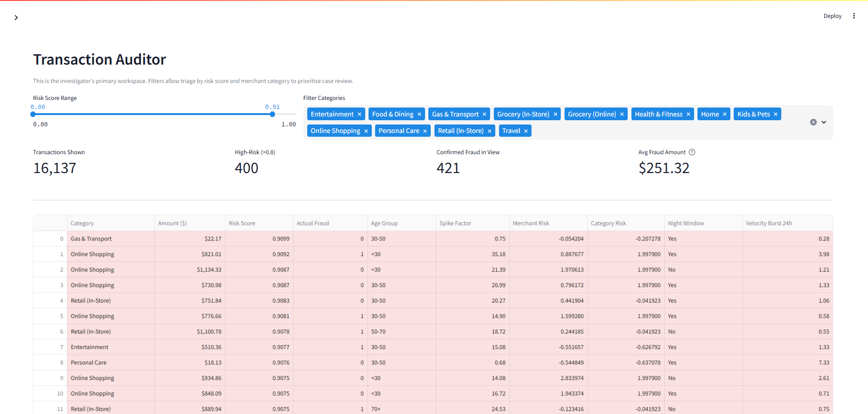This screenshot has height=414, width=868.
Task: Sort table by Age Group column
Action: (x=402, y=223)
